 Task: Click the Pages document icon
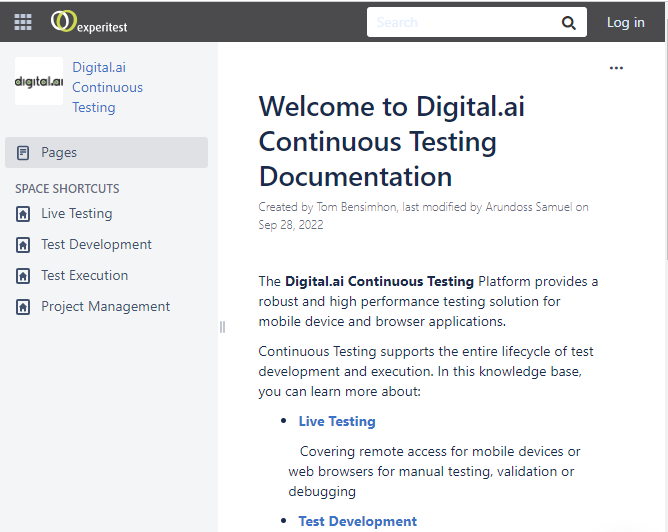tap(23, 152)
